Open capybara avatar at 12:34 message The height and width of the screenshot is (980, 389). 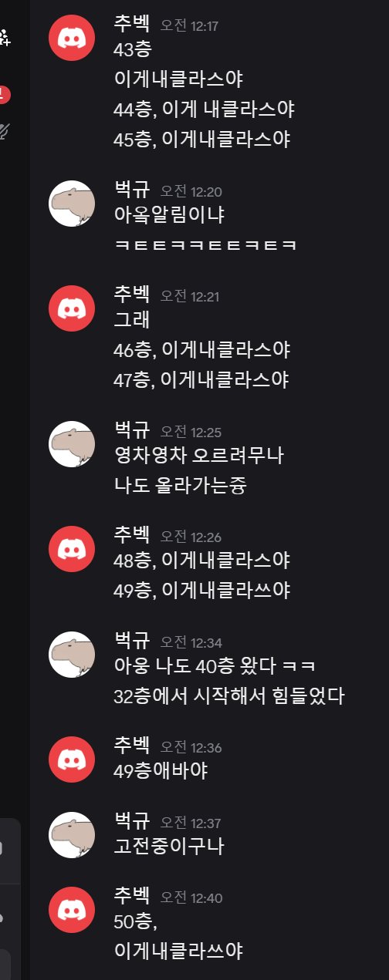(x=72, y=654)
